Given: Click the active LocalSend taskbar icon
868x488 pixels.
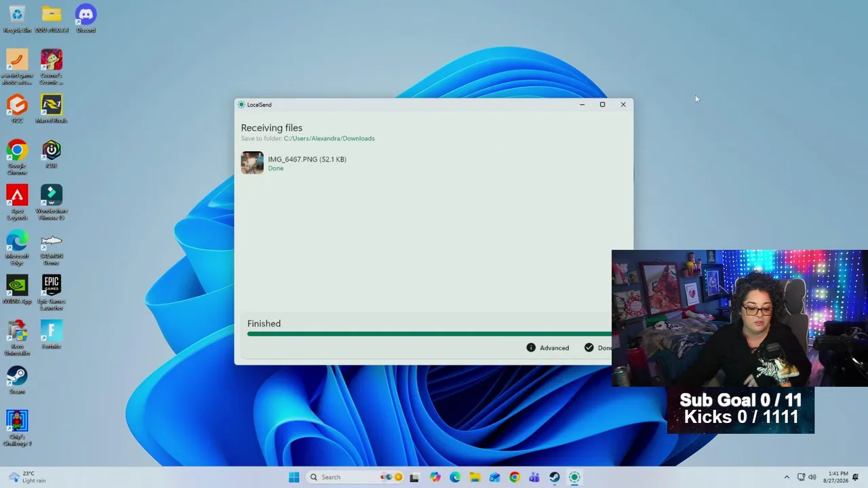Looking at the screenshot, I should [574, 477].
